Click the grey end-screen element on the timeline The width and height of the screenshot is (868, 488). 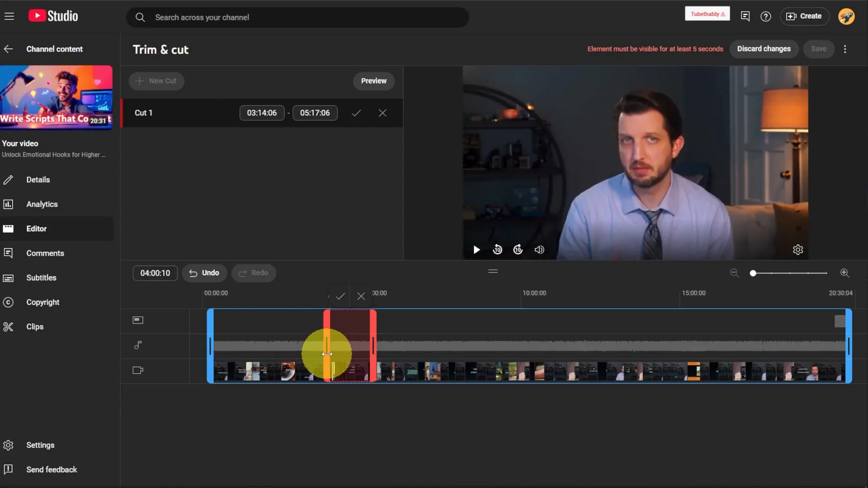[x=840, y=321]
